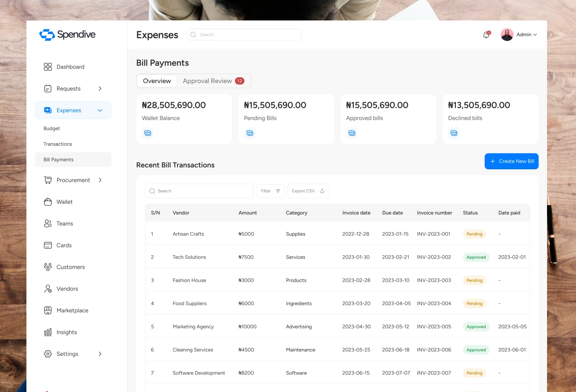Screen dimensions: 576x392
Task: Click the Approval Review count badge 12
Action: coord(240,81)
